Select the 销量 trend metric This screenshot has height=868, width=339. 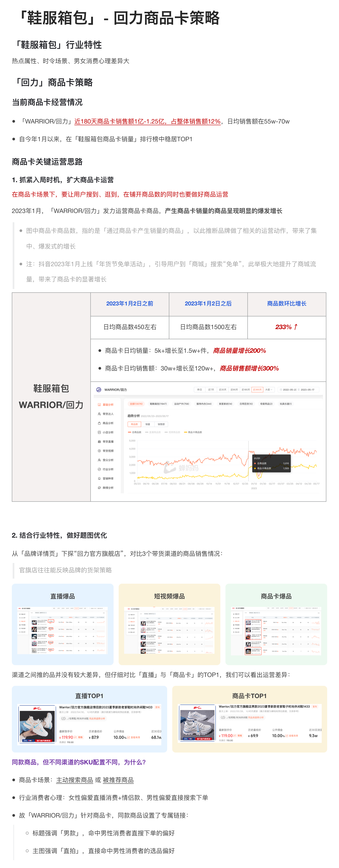click(148, 424)
